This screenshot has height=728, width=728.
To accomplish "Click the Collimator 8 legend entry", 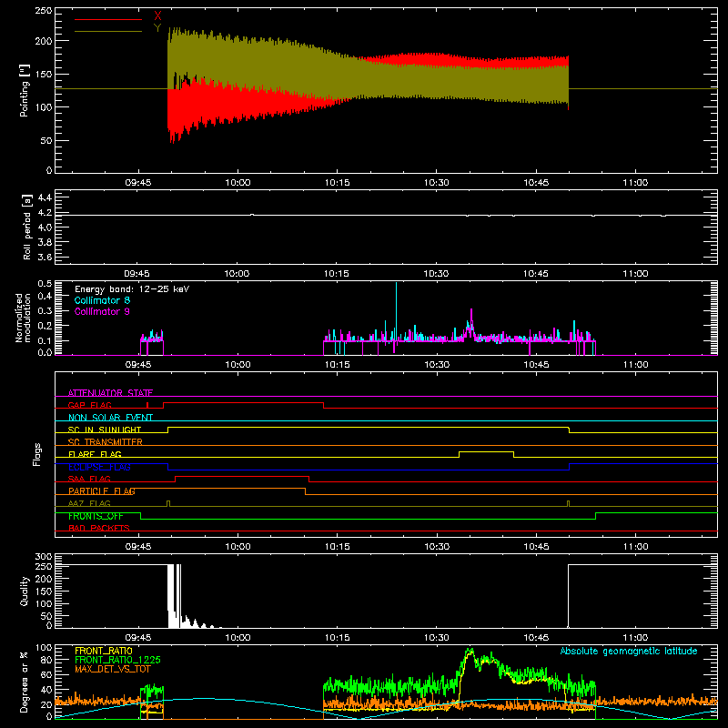I will pyautogui.click(x=102, y=300).
